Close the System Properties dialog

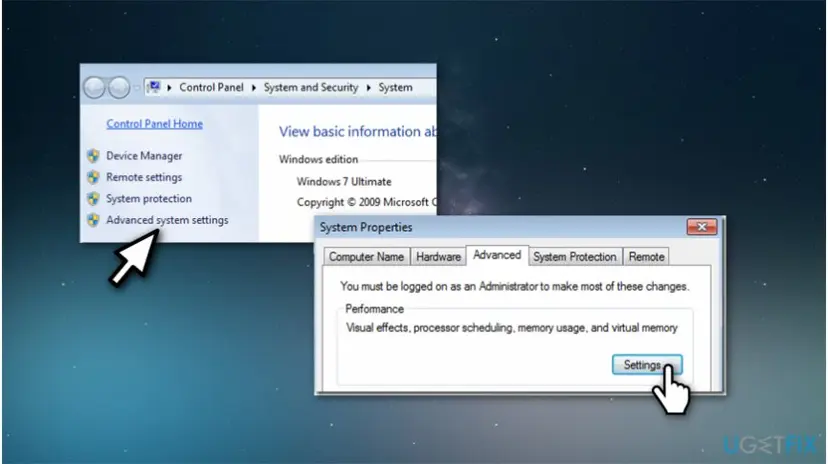click(x=702, y=227)
